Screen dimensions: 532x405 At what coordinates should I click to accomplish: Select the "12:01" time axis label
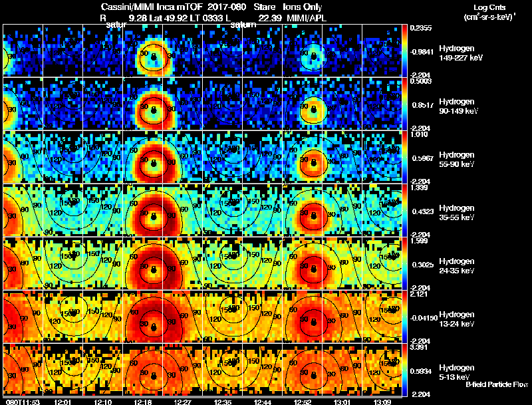pos(63,402)
